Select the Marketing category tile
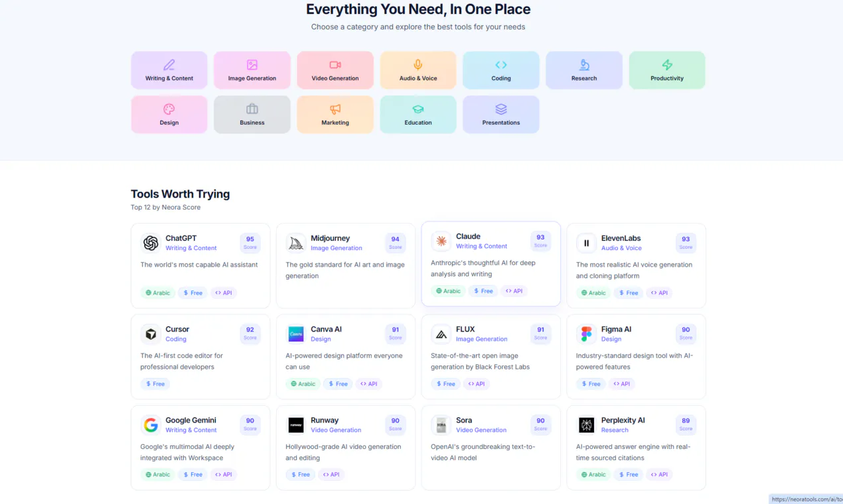 335,115
